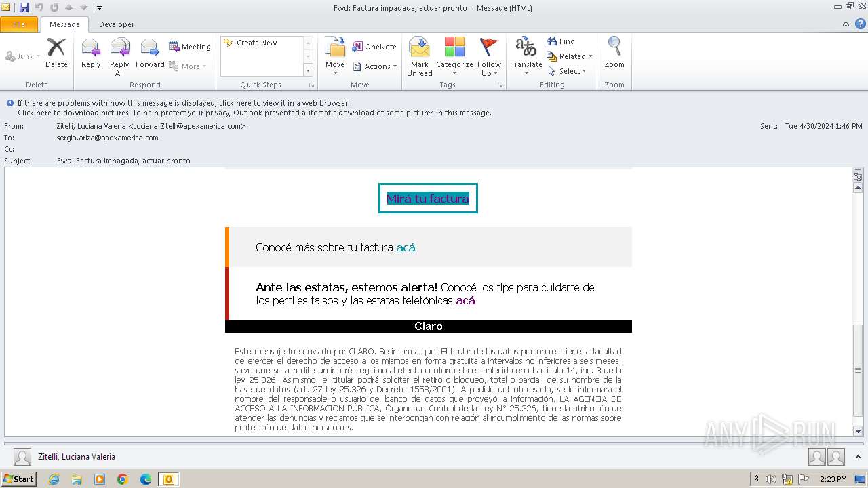Go to next item arrow
868x488 pixels.
(84, 7)
